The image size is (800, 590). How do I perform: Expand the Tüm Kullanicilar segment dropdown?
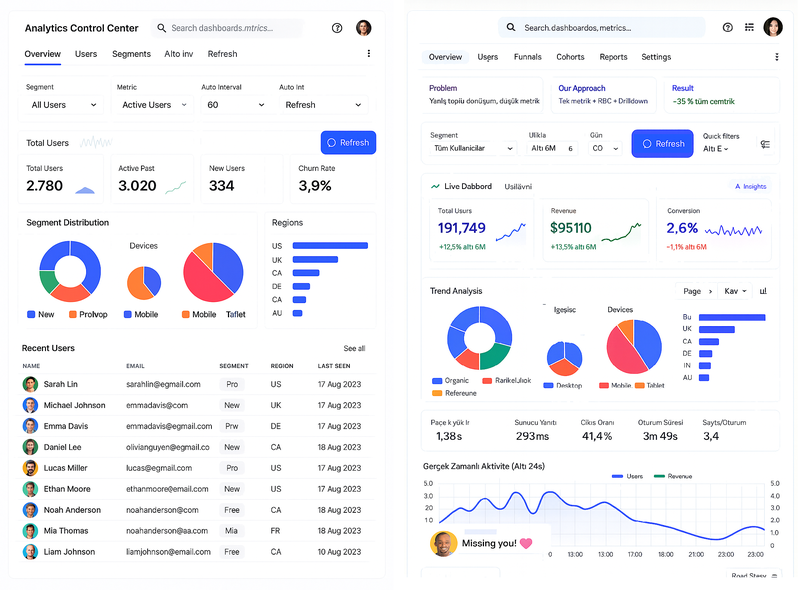(x=473, y=148)
